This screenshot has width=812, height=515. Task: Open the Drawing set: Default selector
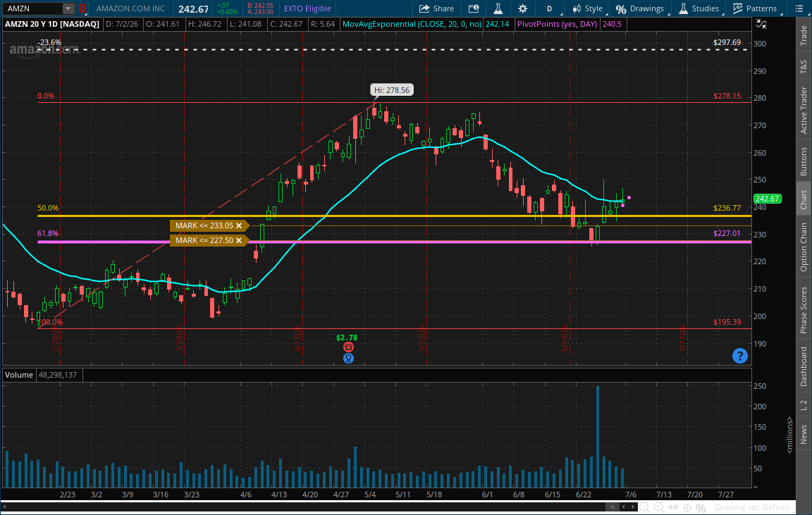[x=754, y=507]
